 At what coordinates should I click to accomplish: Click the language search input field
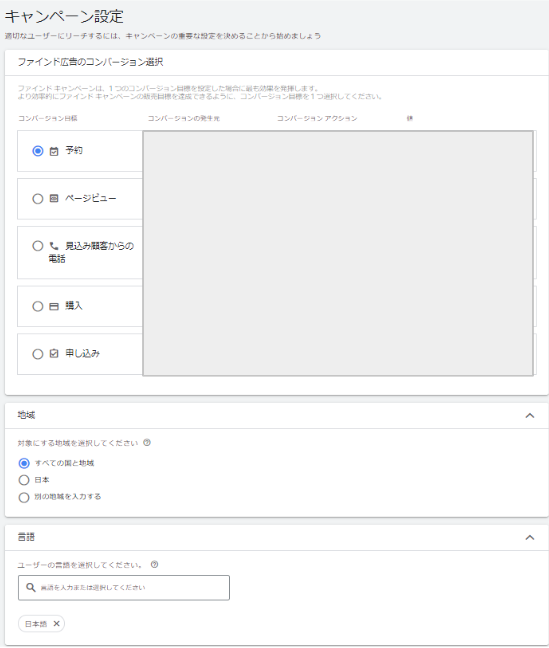tap(124, 588)
